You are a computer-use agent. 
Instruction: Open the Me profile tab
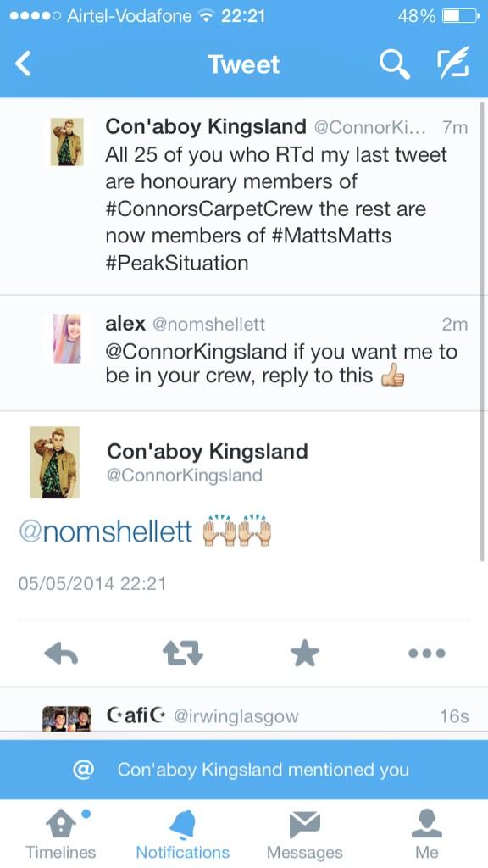[427, 834]
